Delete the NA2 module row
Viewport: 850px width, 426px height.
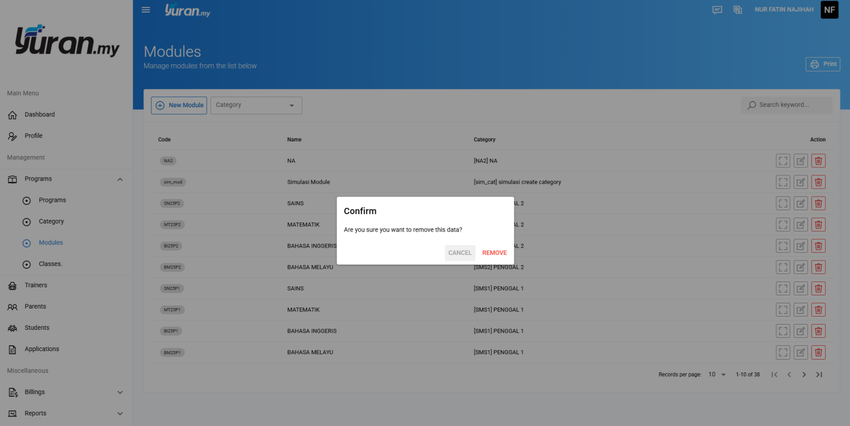[x=819, y=160]
